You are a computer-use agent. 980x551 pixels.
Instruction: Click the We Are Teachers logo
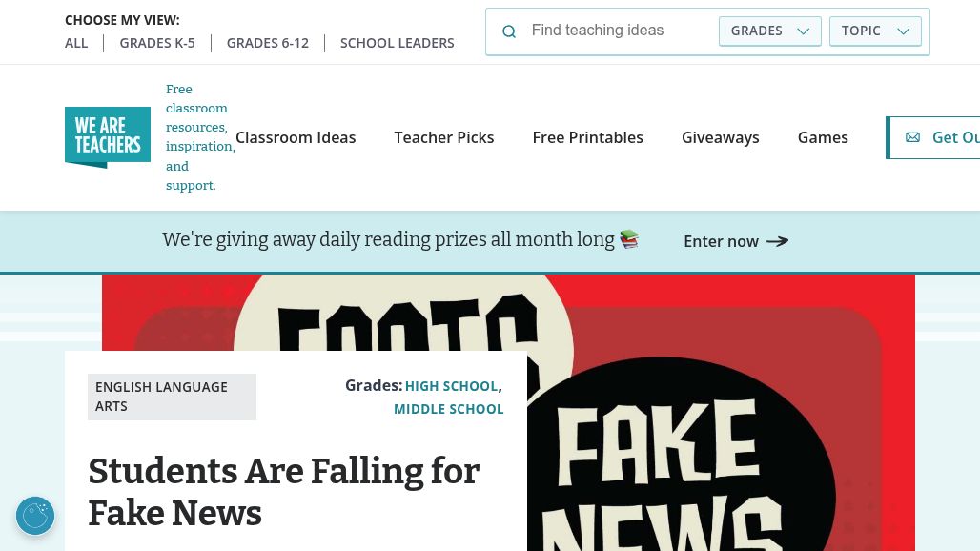tap(108, 137)
